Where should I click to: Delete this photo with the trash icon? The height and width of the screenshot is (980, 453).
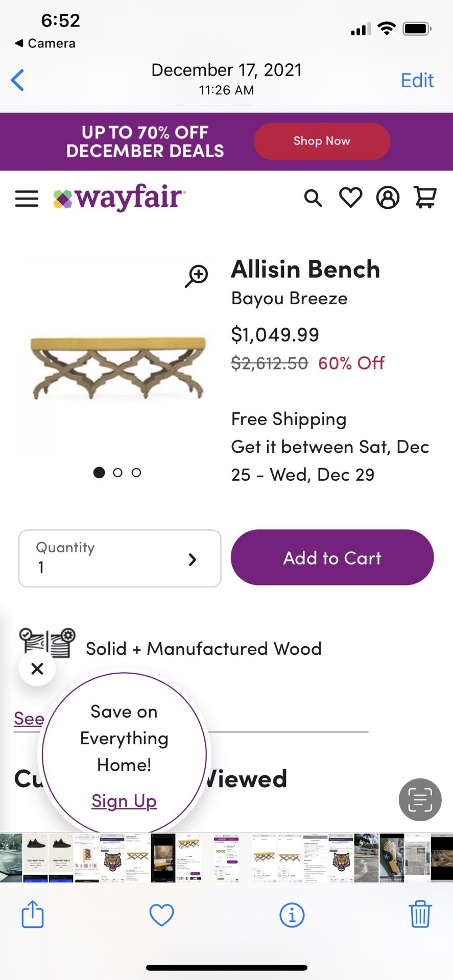420,914
